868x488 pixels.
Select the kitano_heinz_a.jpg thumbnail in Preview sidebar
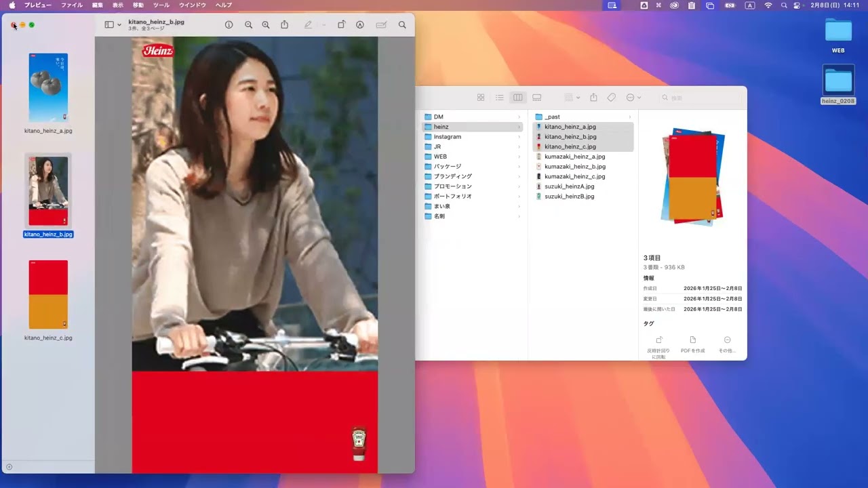48,87
